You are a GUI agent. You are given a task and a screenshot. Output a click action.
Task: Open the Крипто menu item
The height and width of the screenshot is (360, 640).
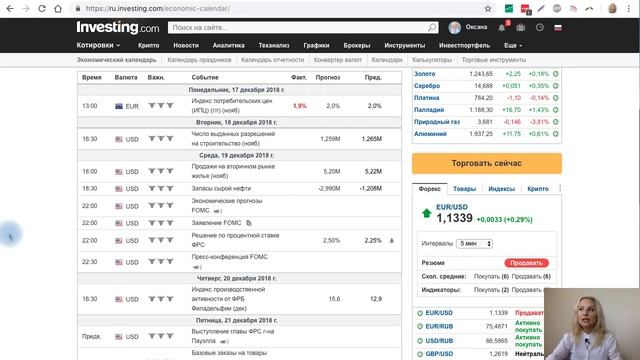[149, 45]
